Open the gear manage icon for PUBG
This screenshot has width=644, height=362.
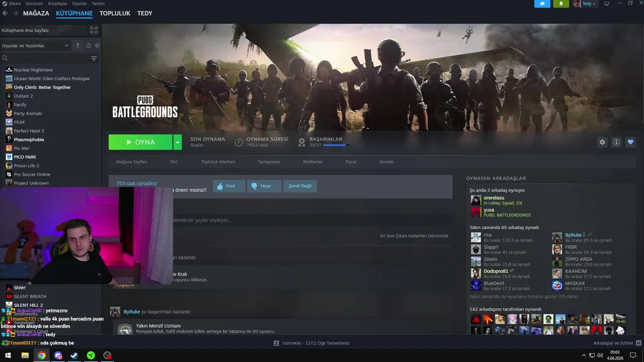[x=602, y=142]
